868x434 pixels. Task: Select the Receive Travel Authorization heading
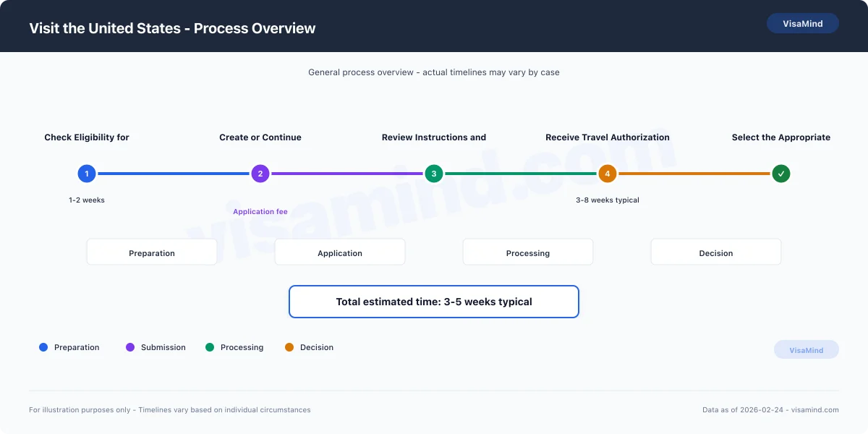[x=608, y=137]
